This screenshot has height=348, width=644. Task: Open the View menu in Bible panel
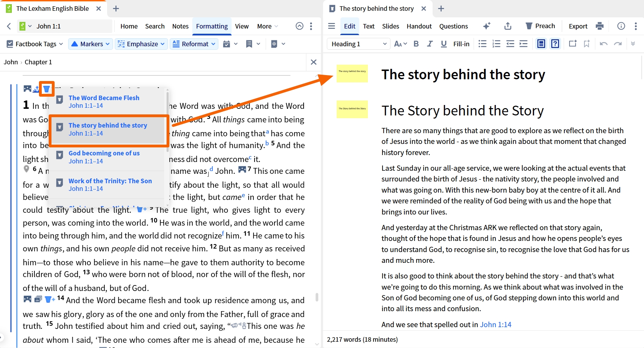[x=242, y=26]
